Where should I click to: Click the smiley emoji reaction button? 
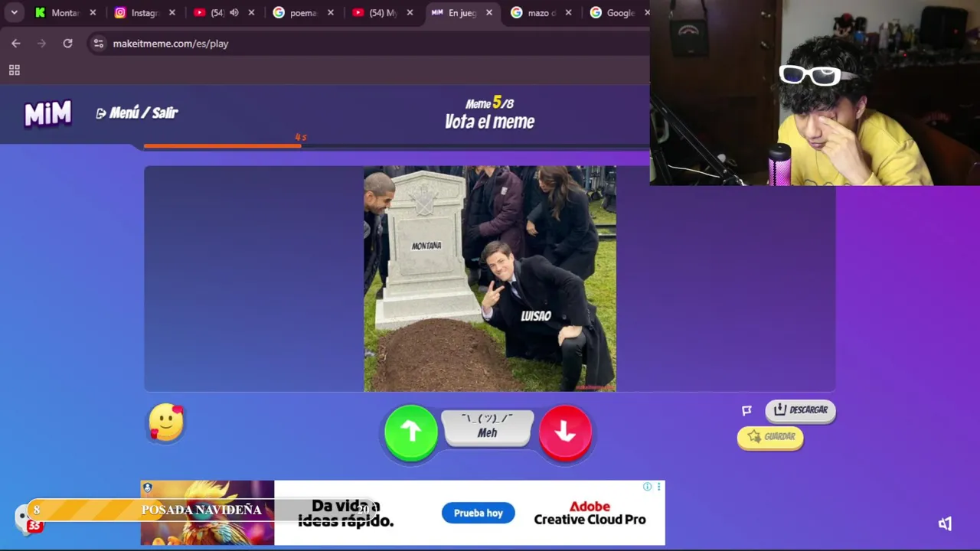166,423
